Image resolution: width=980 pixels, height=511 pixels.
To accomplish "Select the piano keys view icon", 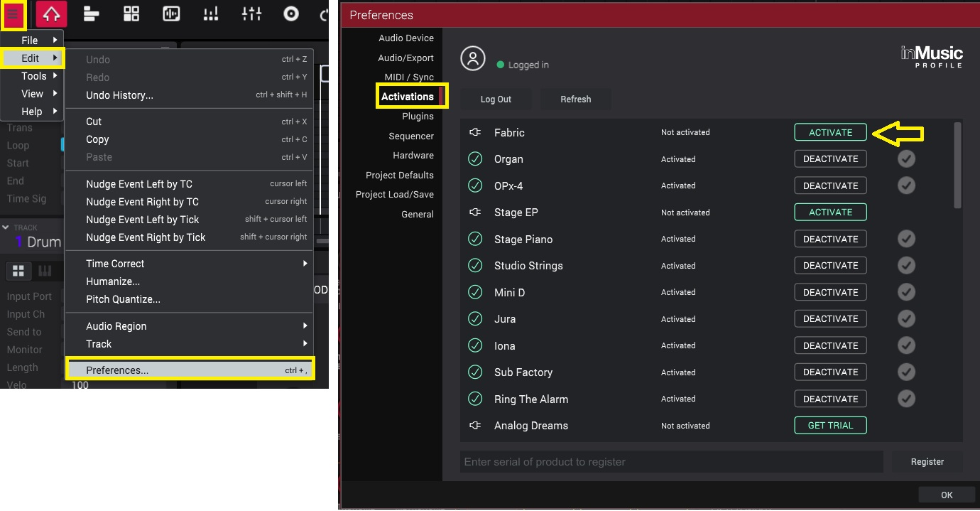I will tap(45, 271).
